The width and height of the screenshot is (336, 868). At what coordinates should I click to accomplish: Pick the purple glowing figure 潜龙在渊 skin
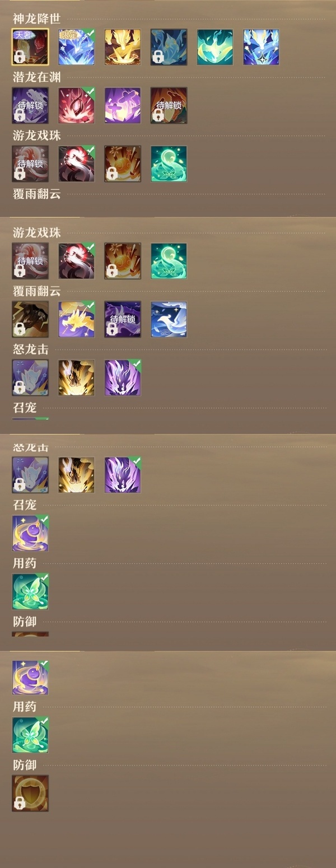[123, 105]
